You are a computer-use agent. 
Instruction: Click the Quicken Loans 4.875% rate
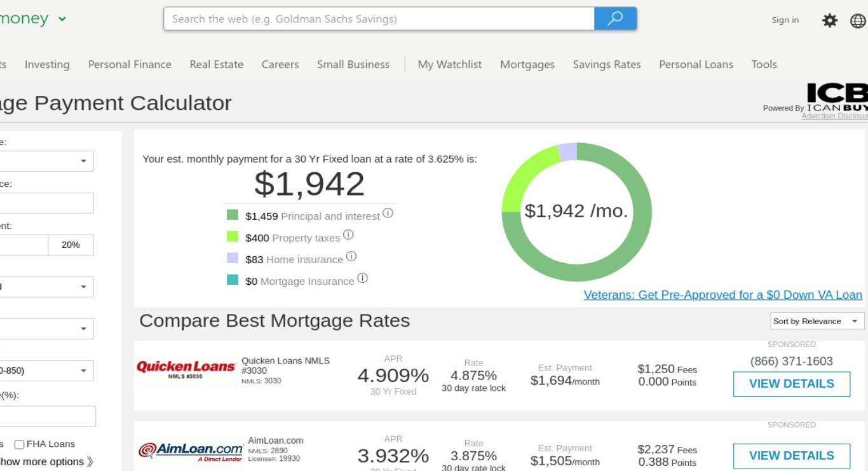(473, 376)
